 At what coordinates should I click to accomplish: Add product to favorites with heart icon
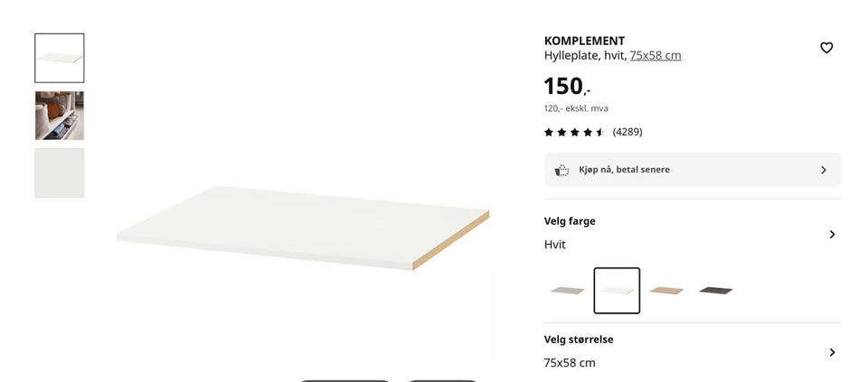coord(826,48)
